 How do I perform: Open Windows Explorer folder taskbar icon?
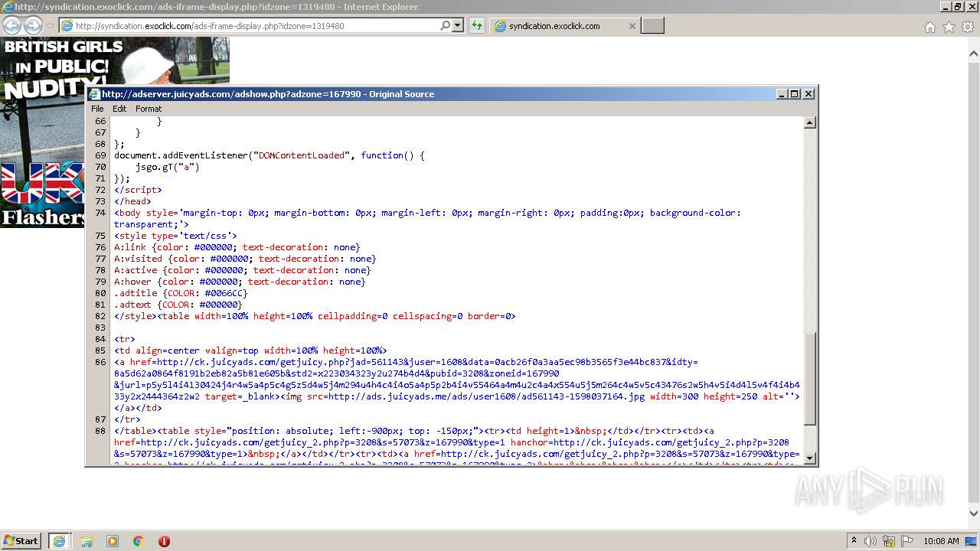[x=86, y=541]
